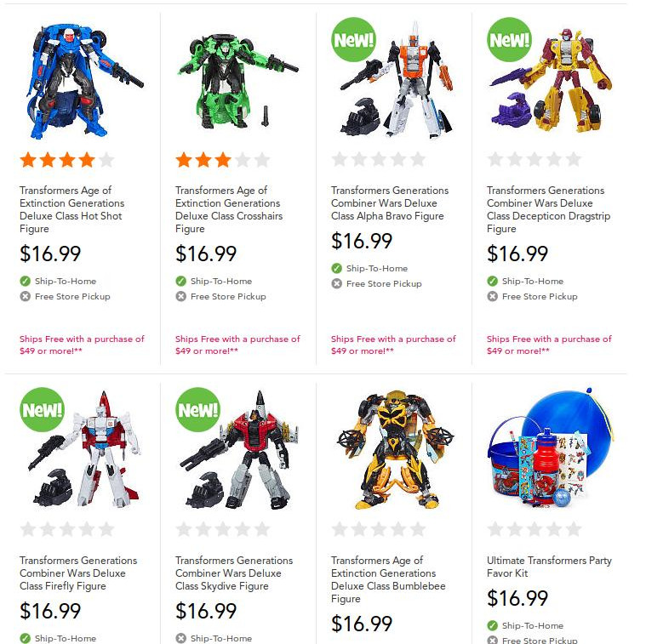Click the three-star rating under Crosshairs

pyautogui.click(x=222, y=160)
